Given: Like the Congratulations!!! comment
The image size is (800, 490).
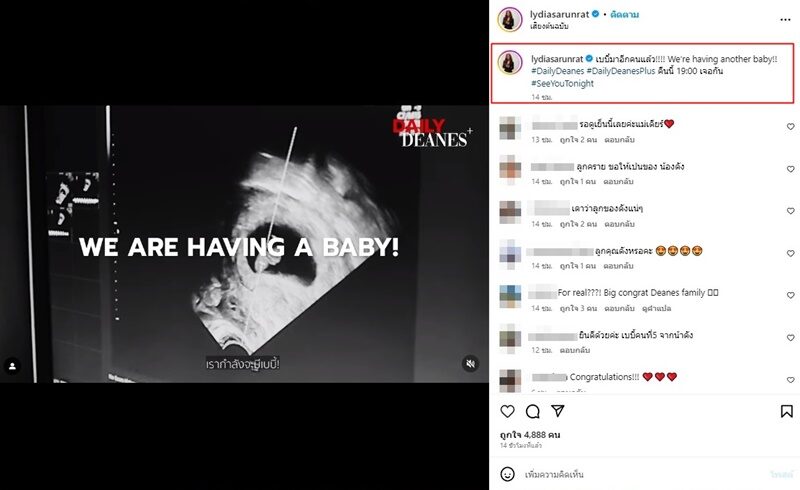Looking at the screenshot, I should click(790, 380).
